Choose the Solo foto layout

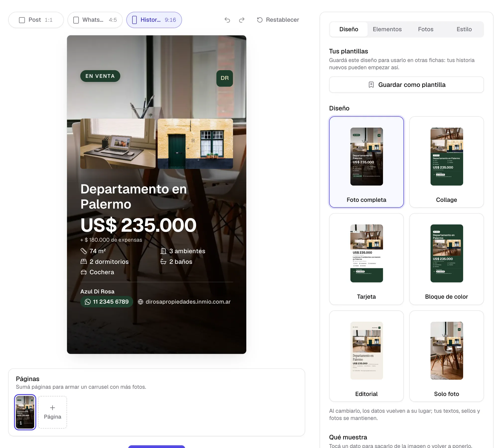tap(446, 356)
